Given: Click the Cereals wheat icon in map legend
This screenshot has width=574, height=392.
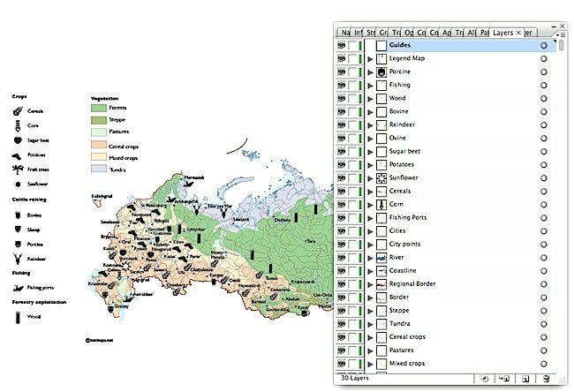Looking at the screenshot, I should tap(18, 111).
